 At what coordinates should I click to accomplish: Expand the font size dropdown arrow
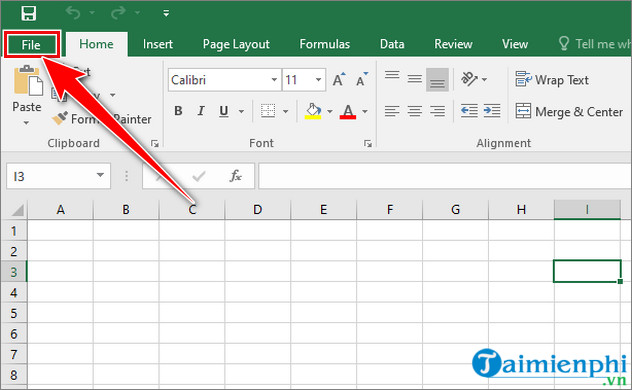click(x=318, y=80)
